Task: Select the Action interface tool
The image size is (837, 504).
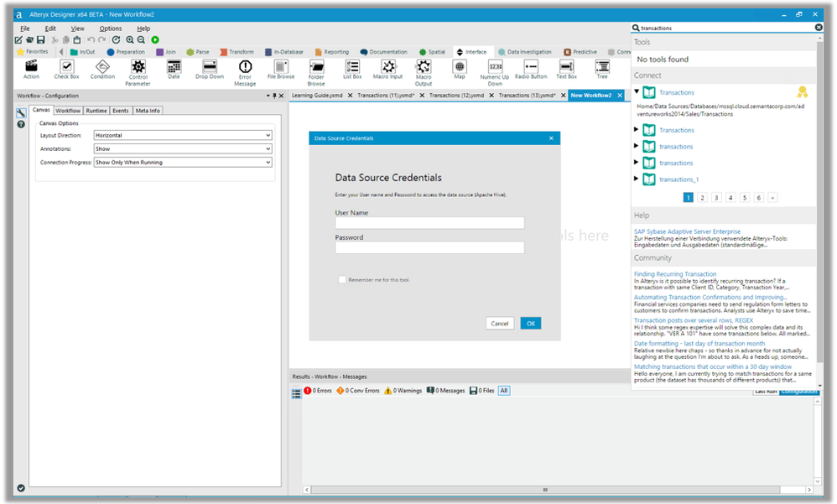Action: (x=31, y=69)
